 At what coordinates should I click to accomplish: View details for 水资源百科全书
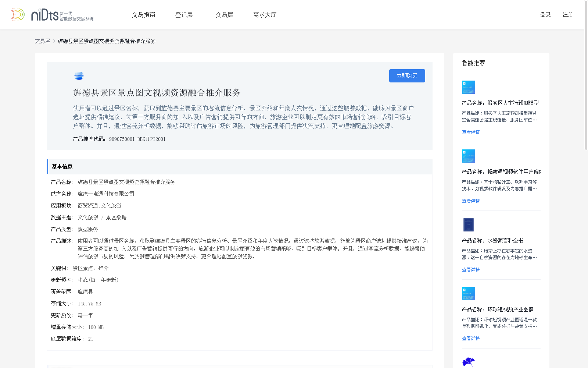point(471,270)
